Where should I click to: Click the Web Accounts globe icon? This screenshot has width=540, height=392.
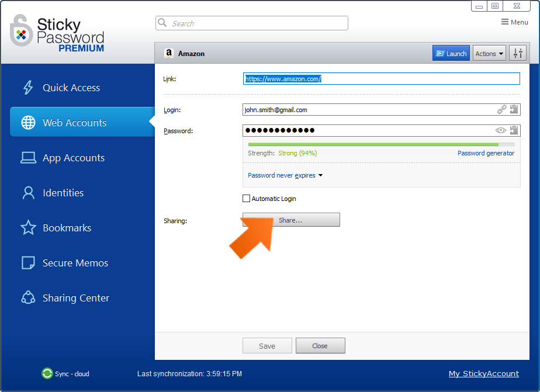point(28,123)
